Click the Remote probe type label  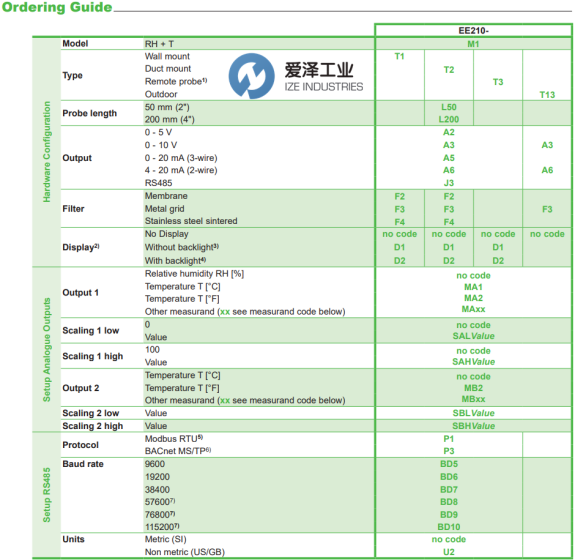click(x=176, y=81)
